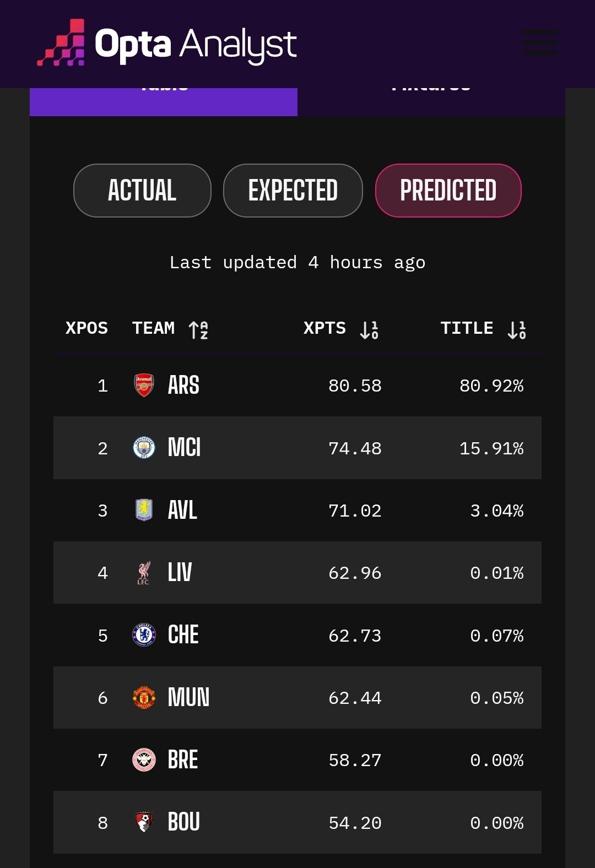Switch to the Actual table view
Screen dimensions: 595x868
142,191
